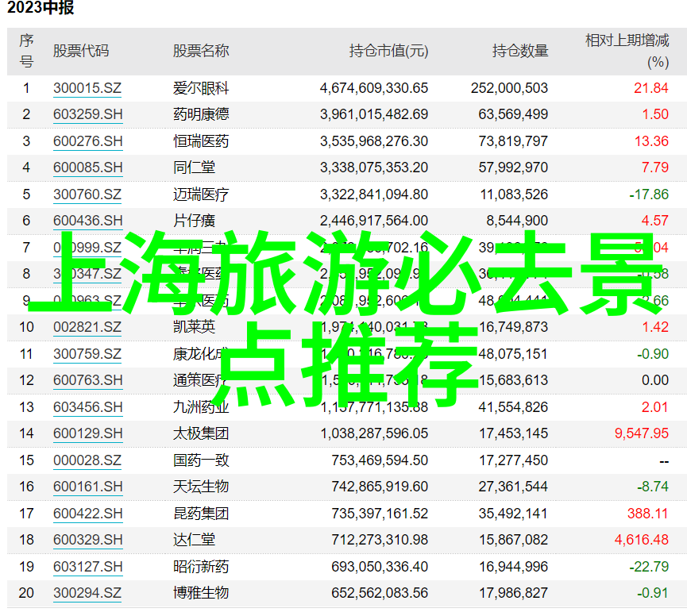The image size is (687, 616).
Task: Open stock code link 600436.SH
Action: coord(87,221)
